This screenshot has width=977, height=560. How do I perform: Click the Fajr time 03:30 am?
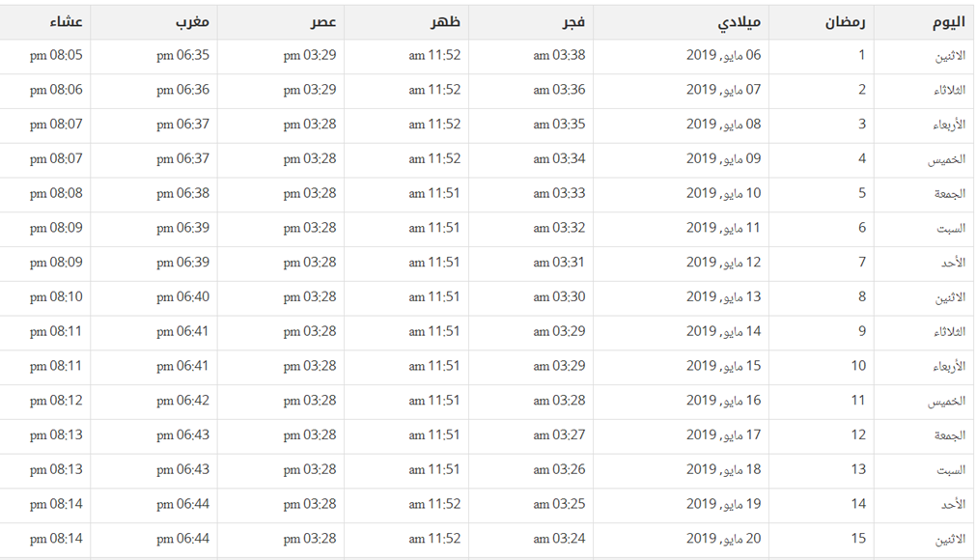pyautogui.click(x=559, y=296)
